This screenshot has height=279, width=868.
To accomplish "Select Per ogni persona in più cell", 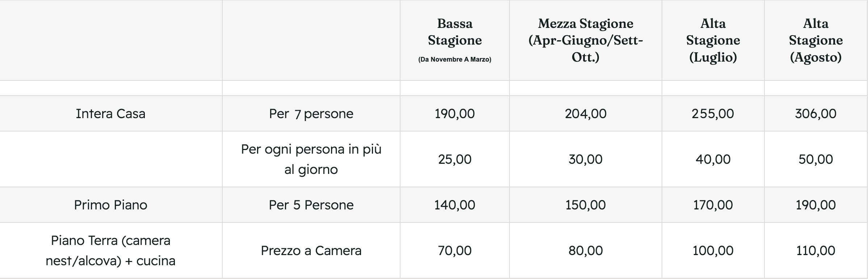I will [x=311, y=159].
